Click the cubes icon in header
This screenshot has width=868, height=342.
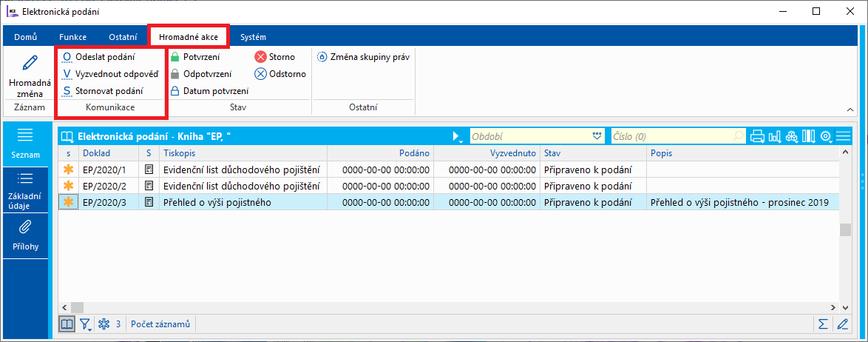click(x=792, y=136)
